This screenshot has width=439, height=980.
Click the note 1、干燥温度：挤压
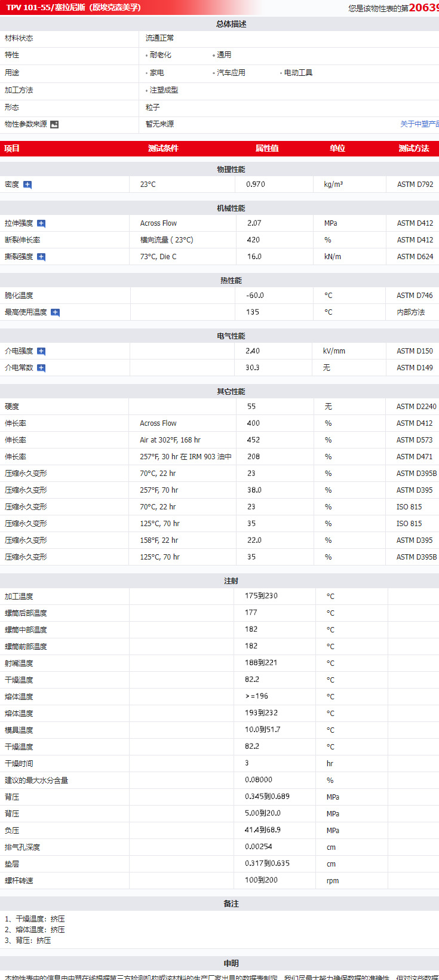pyautogui.click(x=35, y=919)
